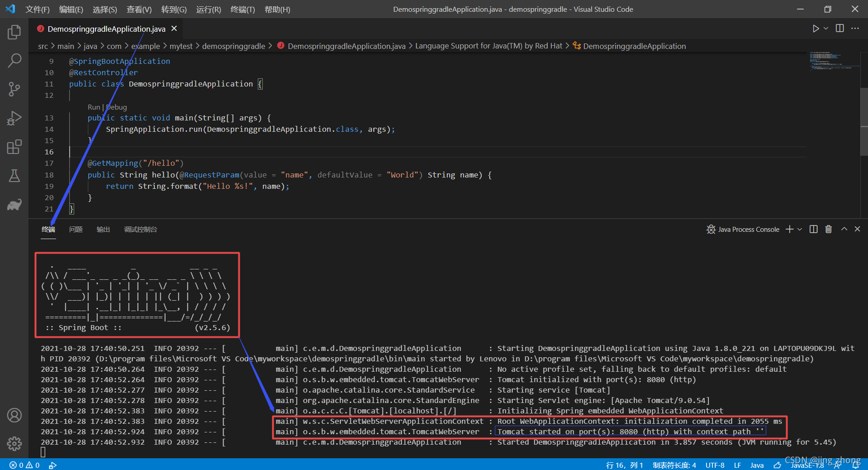Activate the DemospringgradleApplication.java editor tab

pyautogui.click(x=106, y=29)
